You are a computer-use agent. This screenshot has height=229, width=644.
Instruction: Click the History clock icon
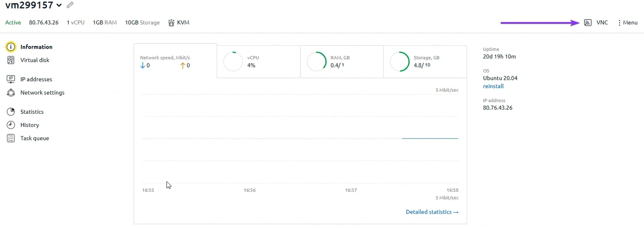[11, 125]
